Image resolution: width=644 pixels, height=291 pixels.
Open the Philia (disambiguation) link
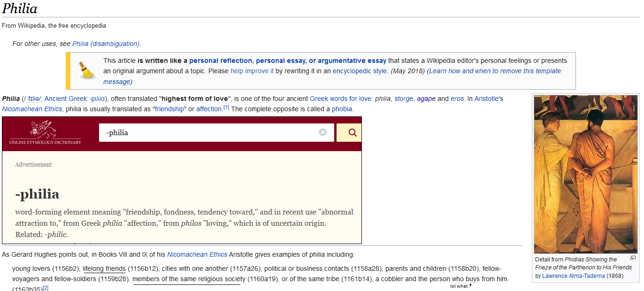106,44
